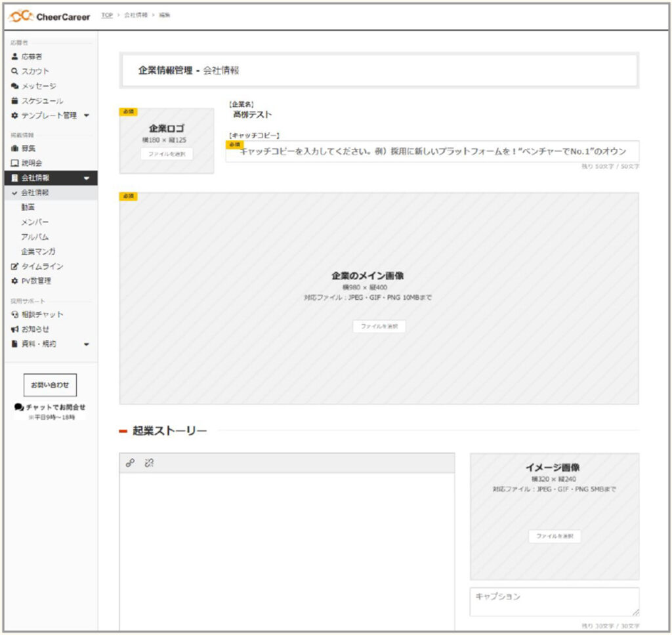Collapse the 会社情報 sidebar section
Image resolution: width=672 pixels, height=635 pixels.
click(x=86, y=178)
